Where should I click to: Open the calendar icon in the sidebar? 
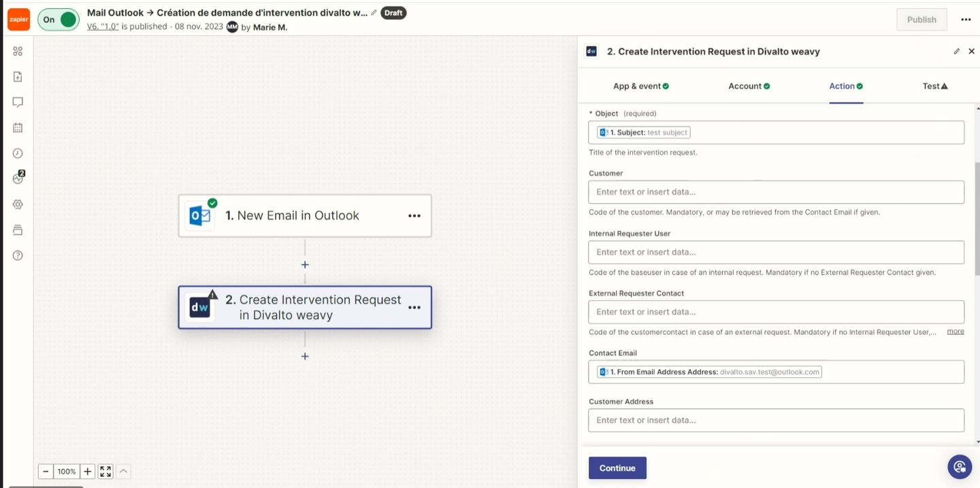click(x=18, y=127)
